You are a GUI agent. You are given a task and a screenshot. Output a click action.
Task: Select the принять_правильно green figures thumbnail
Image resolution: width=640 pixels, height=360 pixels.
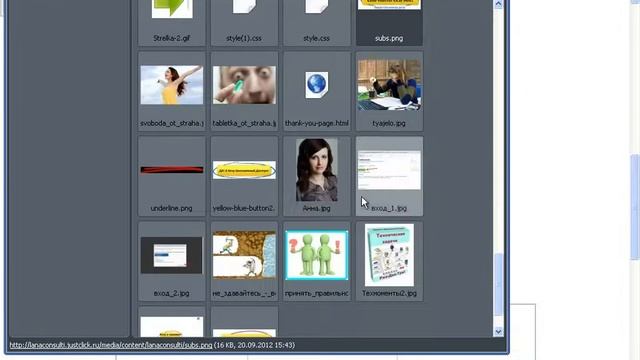pyautogui.click(x=317, y=255)
